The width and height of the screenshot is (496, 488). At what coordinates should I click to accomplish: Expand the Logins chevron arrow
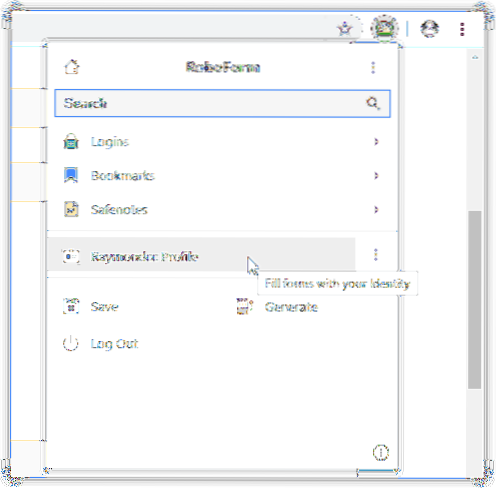pyautogui.click(x=376, y=142)
